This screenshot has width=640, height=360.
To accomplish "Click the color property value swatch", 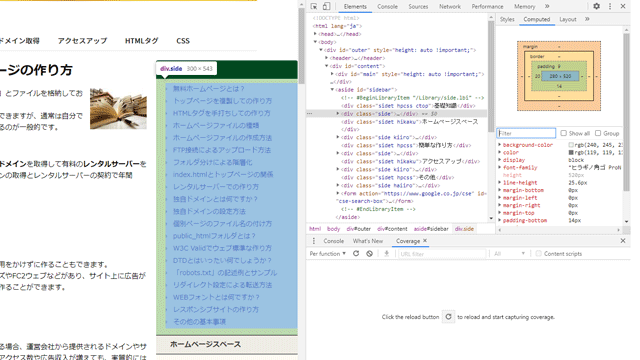I will click(x=571, y=152).
